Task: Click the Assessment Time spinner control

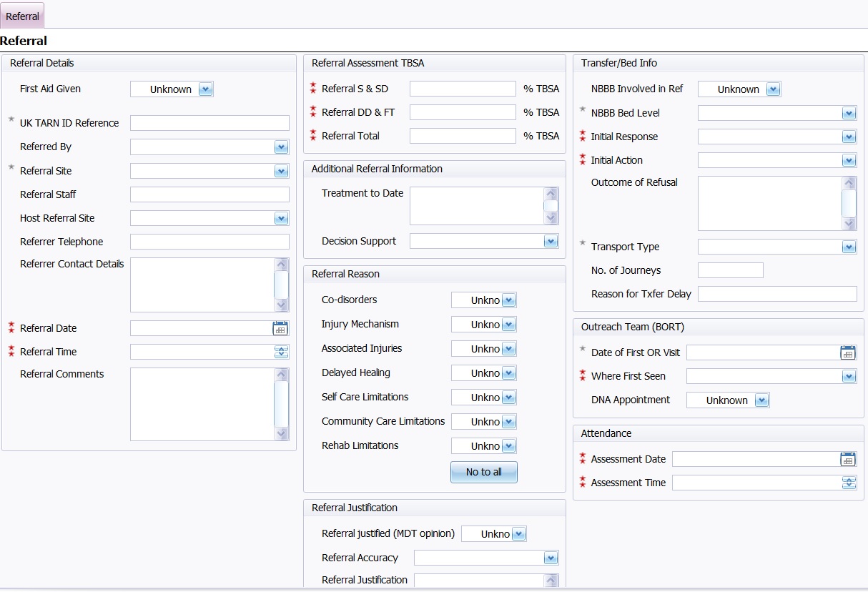Action: coord(849,483)
